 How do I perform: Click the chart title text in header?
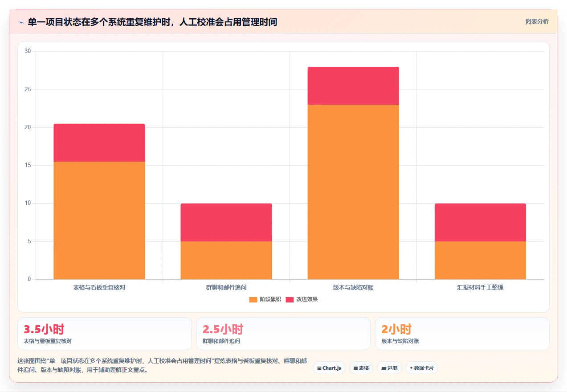pyautogui.click(x=152, y=22)
